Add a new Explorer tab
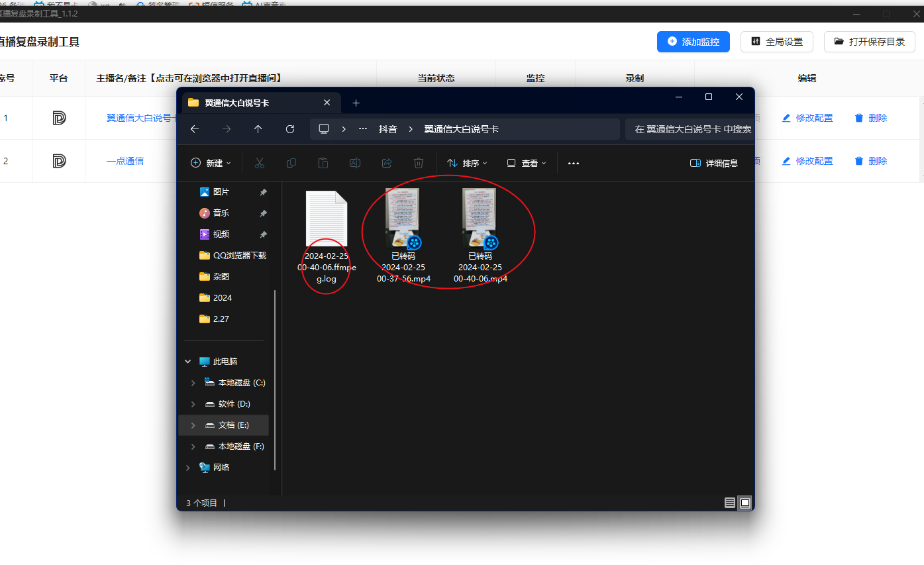Image resolution: width=924 pixels, height=565 pixels. coord(356,103)
